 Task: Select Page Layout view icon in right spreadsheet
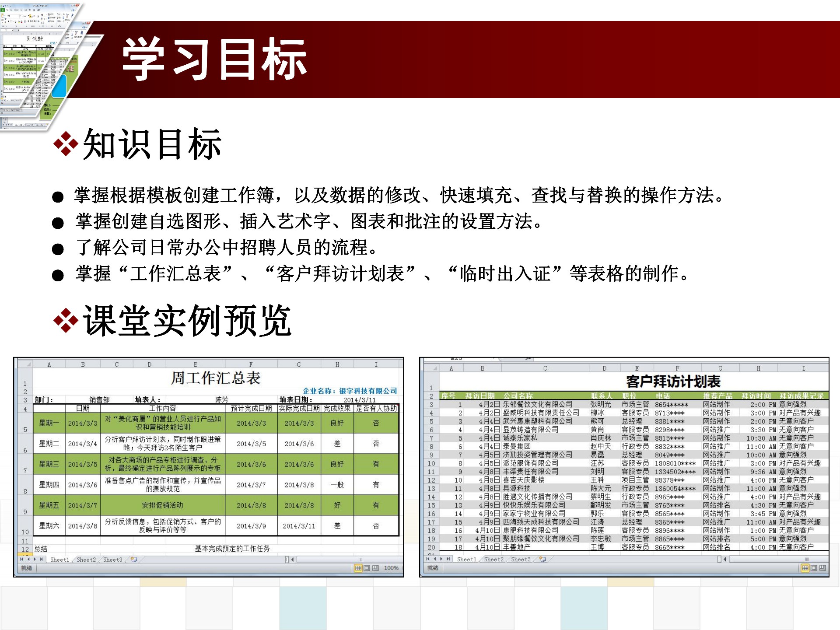point(814,568)
